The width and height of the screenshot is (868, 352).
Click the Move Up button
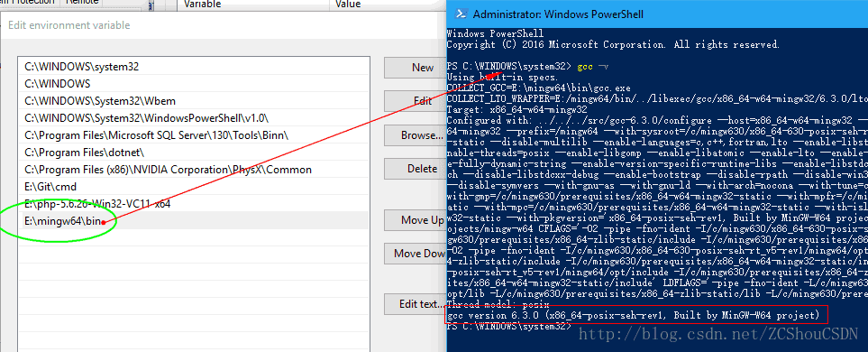(416, 220)
